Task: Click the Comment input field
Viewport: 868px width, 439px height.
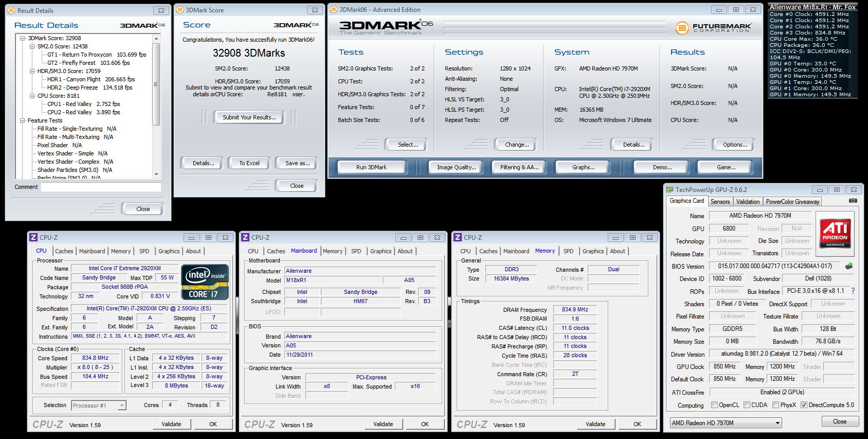Action: (101, 187)
